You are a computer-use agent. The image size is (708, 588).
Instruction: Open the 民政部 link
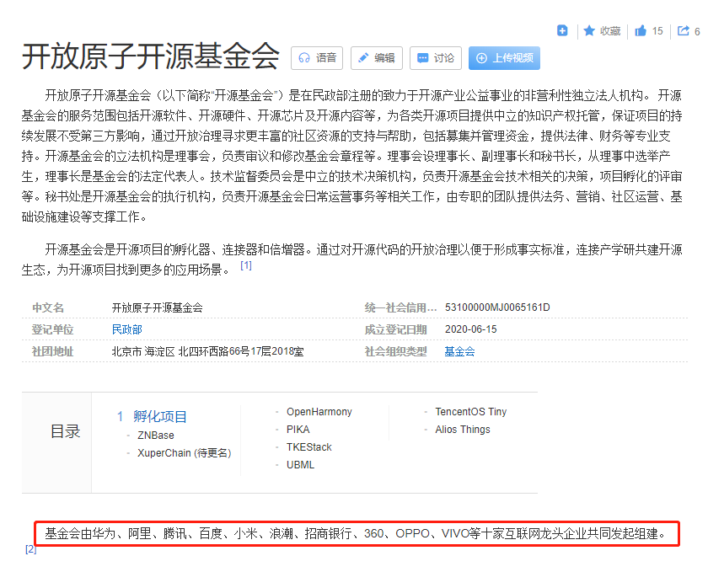pos(127,329)
